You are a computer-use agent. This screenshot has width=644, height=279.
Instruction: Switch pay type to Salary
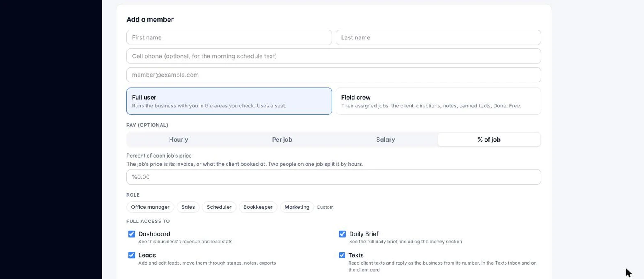(x=386, y=139)
